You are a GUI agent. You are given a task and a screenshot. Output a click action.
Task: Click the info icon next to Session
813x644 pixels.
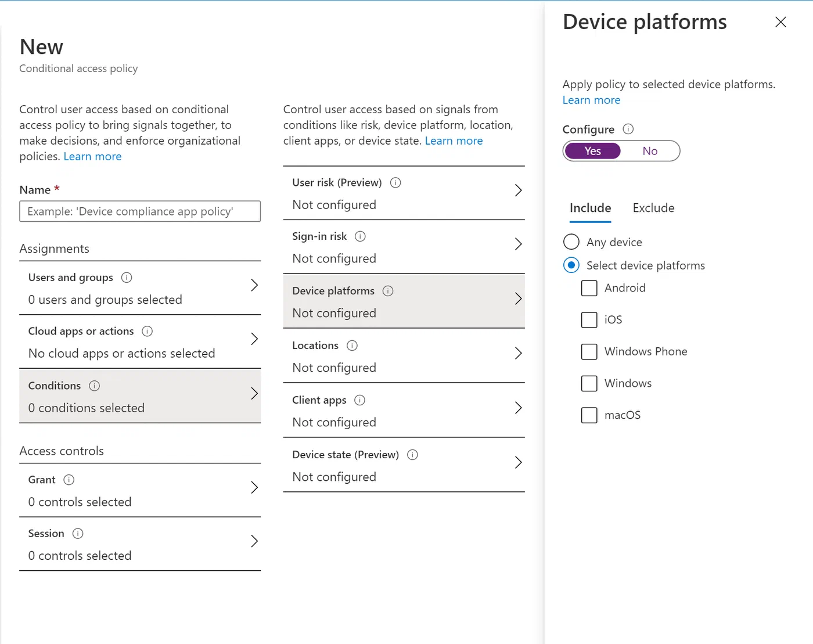[x=78, y=533]
